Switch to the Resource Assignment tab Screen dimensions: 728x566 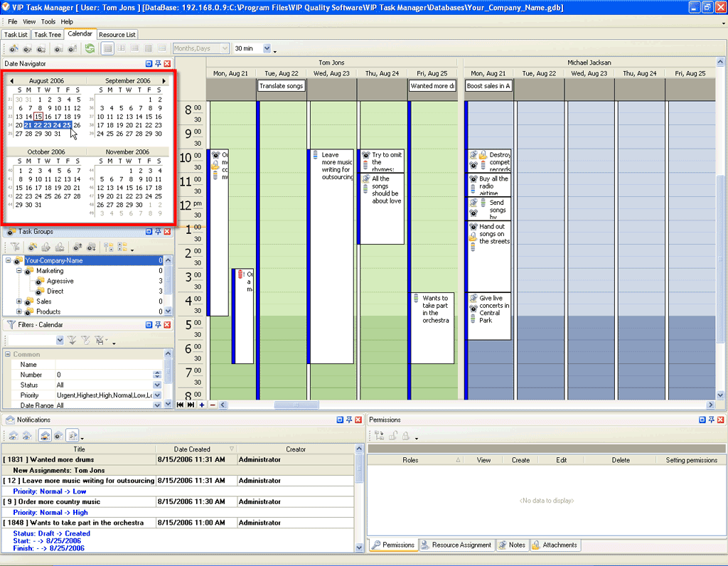[x=456, y=545]
